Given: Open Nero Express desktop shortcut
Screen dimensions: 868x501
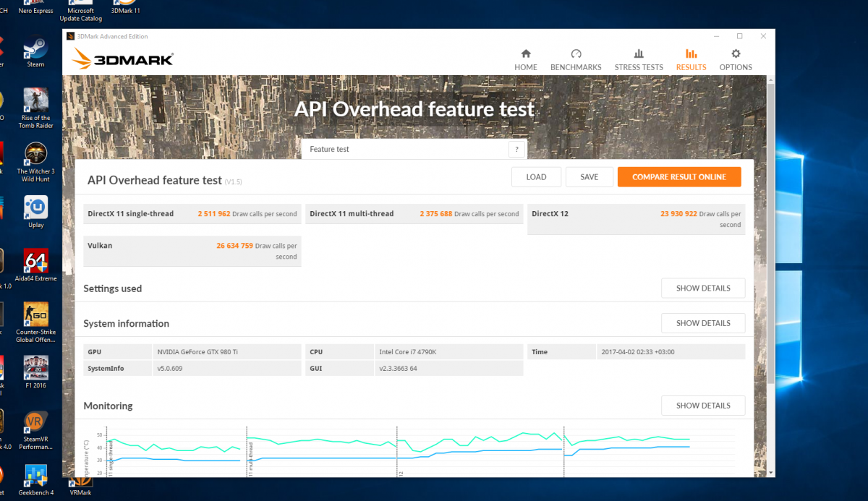Looking at the screenshot, I should pos(35,8).
